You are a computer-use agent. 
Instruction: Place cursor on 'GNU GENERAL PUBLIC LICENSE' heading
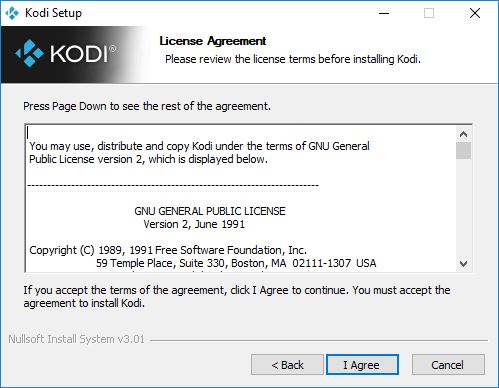(x=210, y=211)
